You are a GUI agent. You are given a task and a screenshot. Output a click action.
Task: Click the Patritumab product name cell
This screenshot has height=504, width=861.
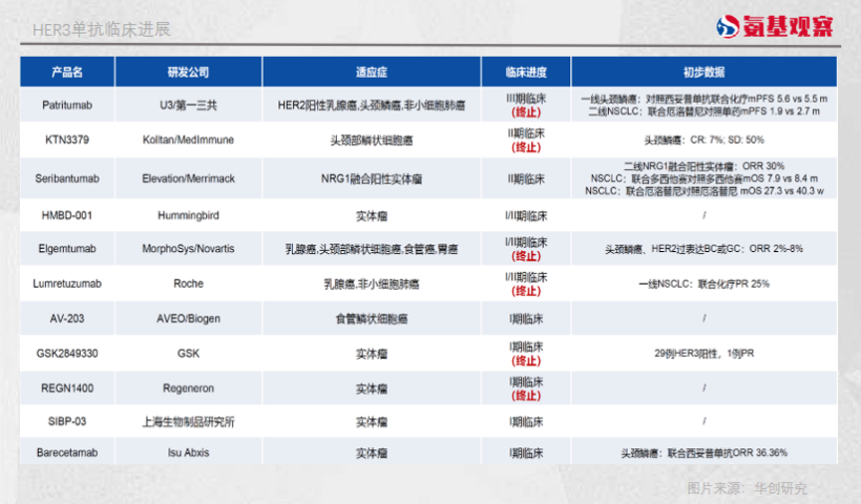[x=67, y=105]
